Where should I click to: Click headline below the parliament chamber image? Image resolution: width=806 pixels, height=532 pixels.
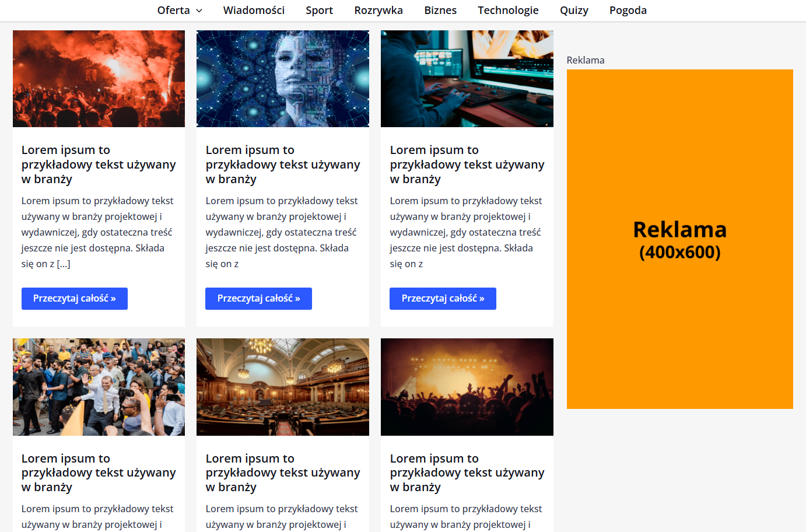pyautogui.click(x=283, y=473)
